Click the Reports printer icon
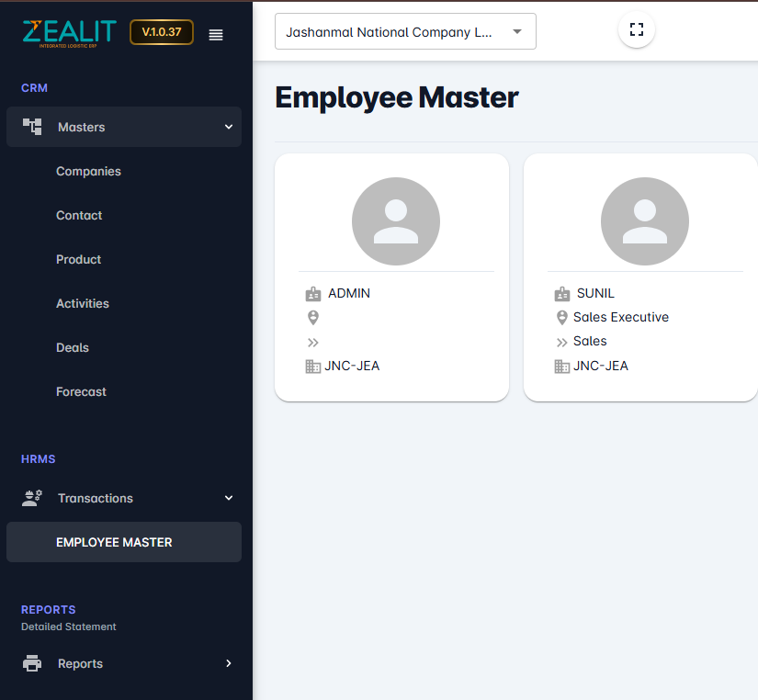Image resolution: width=758 pixels, height=700 pixels. pos(32,663)
